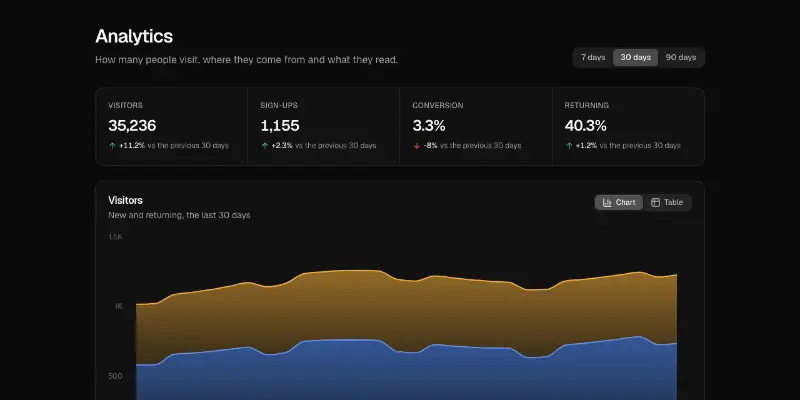Image resolution: width=800 pixels, height=400 pixels.
Task: Click the CONVERSION card label
Action: click(x=438, y=106)
